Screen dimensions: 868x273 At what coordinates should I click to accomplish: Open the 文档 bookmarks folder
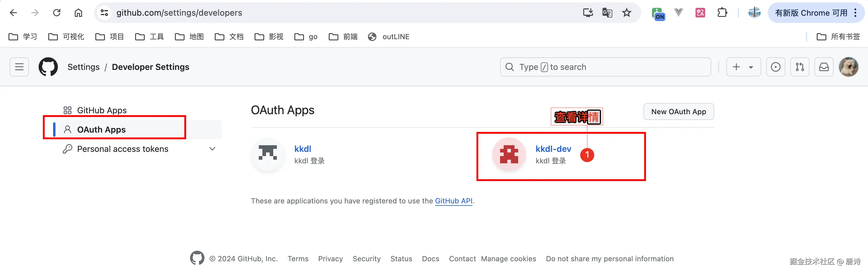229,37
